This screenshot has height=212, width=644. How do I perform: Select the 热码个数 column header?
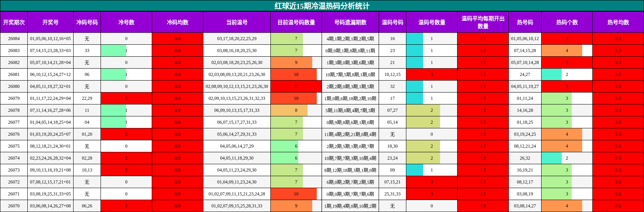(567, 22)
